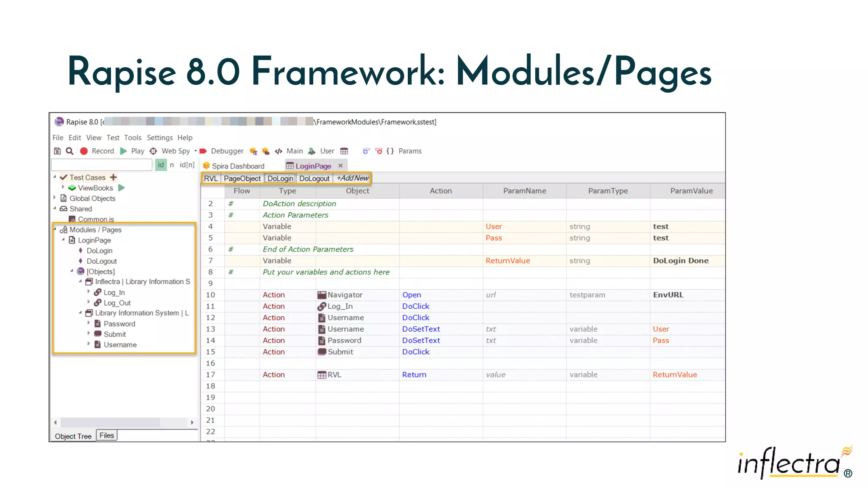Click the [Objects] purple node icon
Screen dimensions: 868x488
point(81,271)
